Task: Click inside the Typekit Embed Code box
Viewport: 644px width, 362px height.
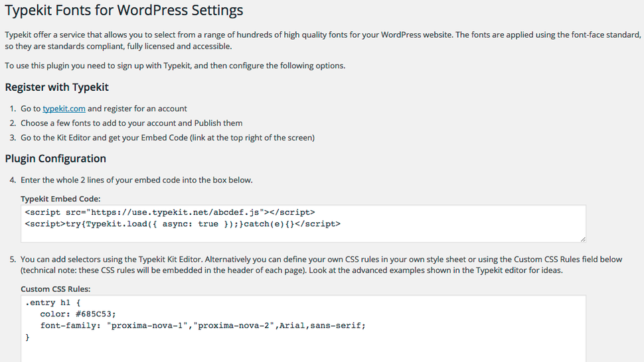Action: (303, 223)
